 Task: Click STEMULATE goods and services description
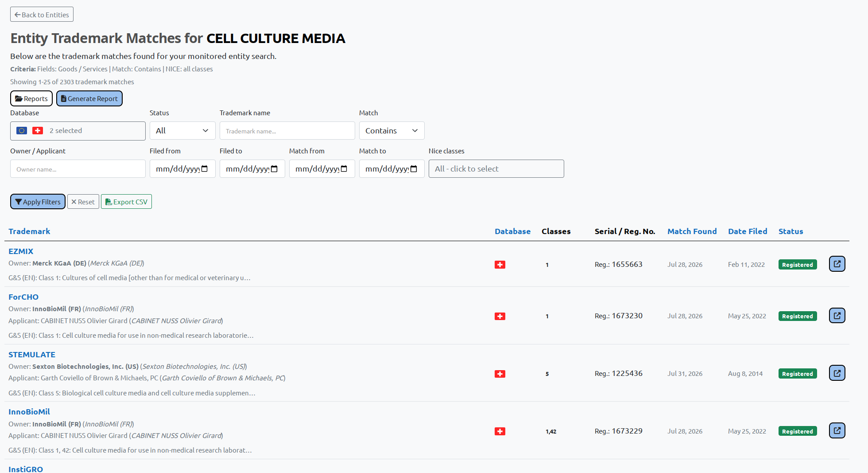click(x=132, y=393)
